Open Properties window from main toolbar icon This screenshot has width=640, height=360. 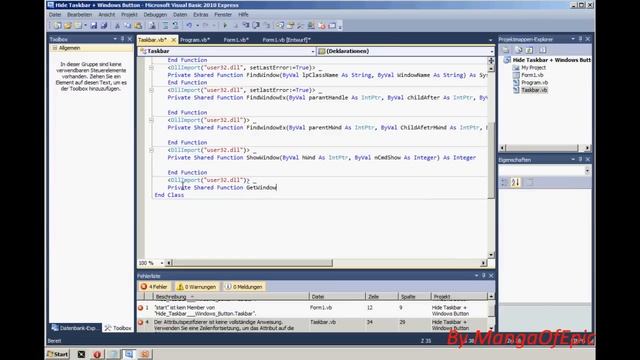tap(291, 26)
